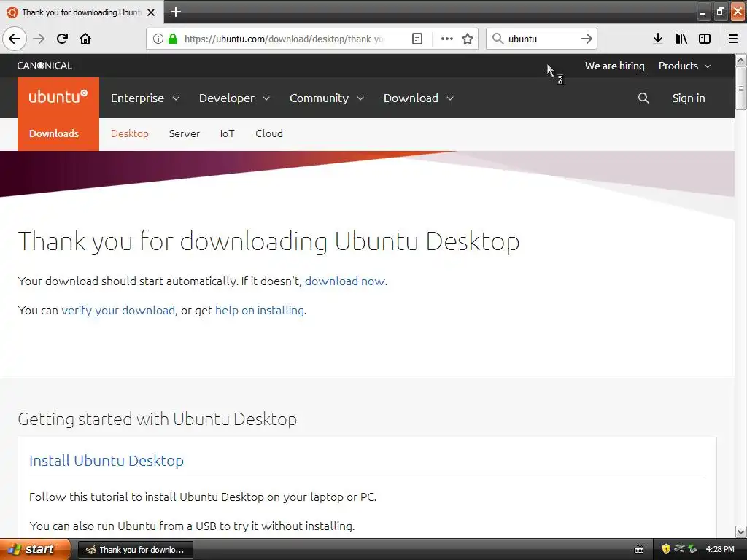Click the tray icon beside the 4:28 PM clock
This screenshot has width=747, height=560.
(x=692, y=549)
